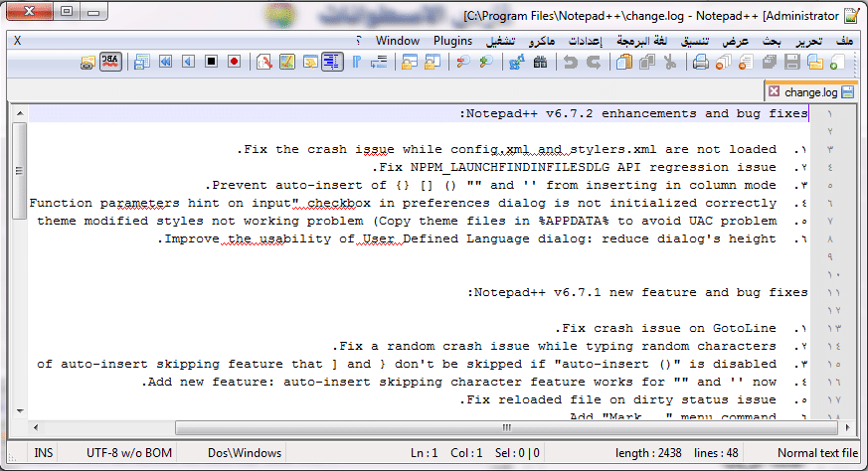Click Run Macro Multiple Times double-arrow icon

pos(165,62)
